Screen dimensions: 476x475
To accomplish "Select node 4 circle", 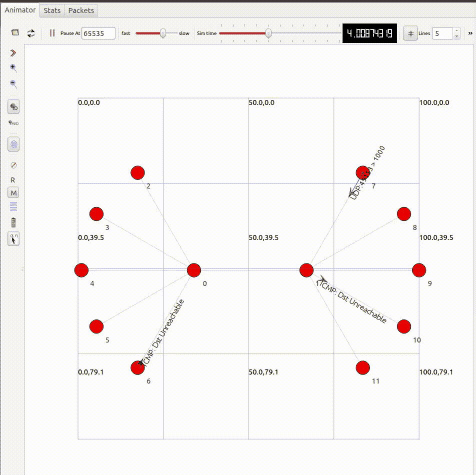I will [81, 270].
